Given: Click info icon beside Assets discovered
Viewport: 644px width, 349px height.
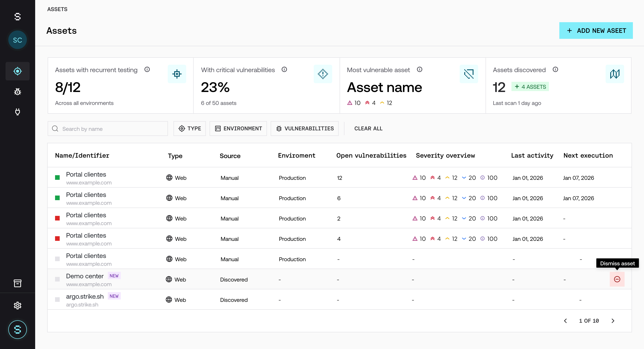Looking at the screenshot, I should pos(555,69).
